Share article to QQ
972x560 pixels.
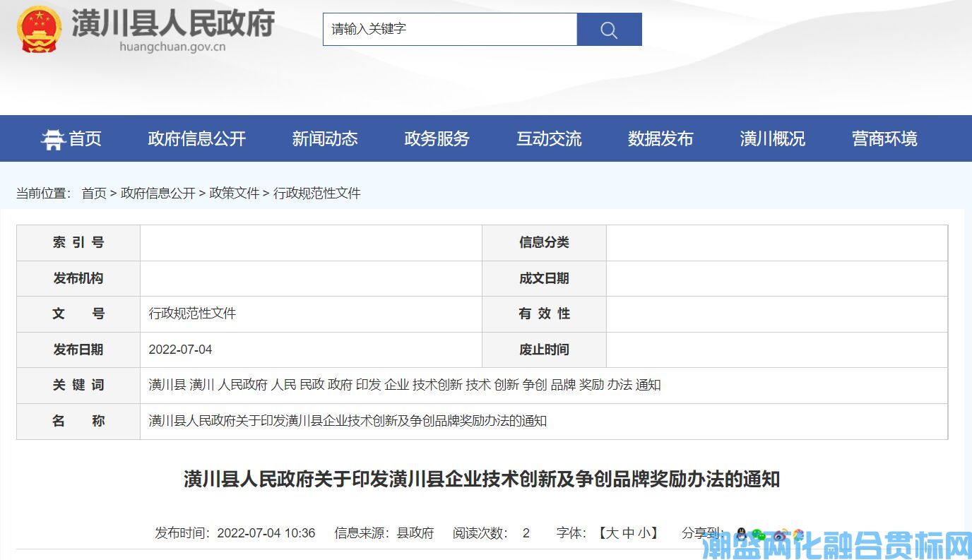point(741,535)
